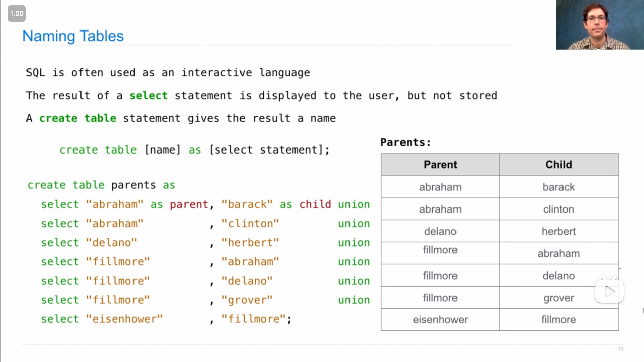Click the red 'child' alias in code
Viewport: 644px width, 362px height.
coord(315,204)
